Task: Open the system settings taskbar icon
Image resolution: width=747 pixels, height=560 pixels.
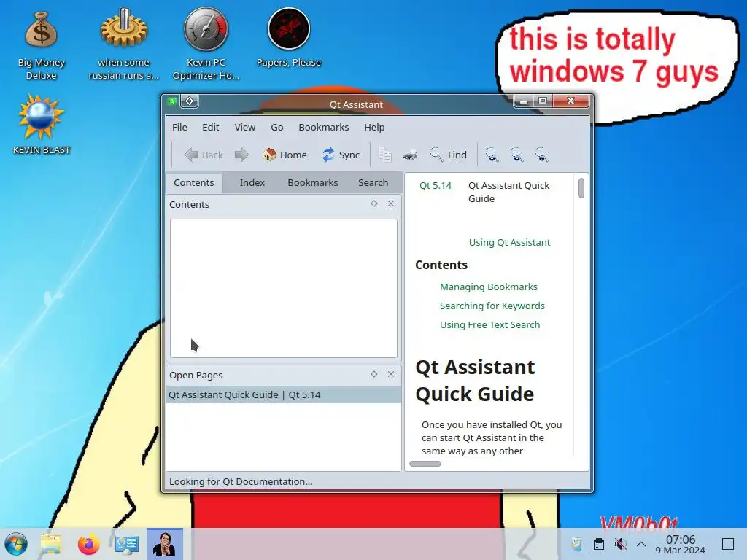Action: click(127, 544)
